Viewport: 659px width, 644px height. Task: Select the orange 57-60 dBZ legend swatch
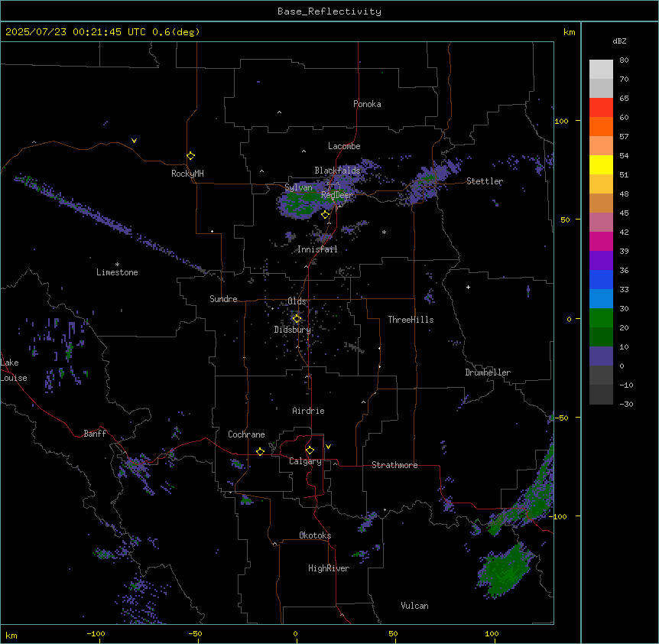601,126
